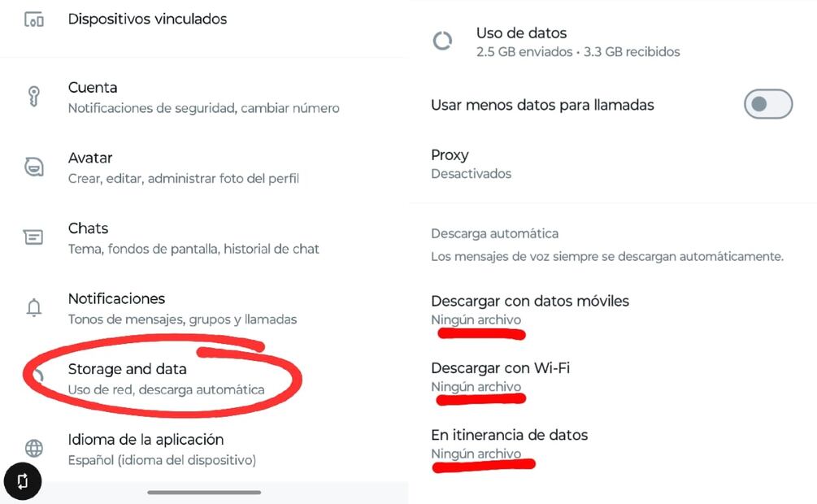Open 'Descargar con Wi-Fi' options

click(x=500, y=376)
